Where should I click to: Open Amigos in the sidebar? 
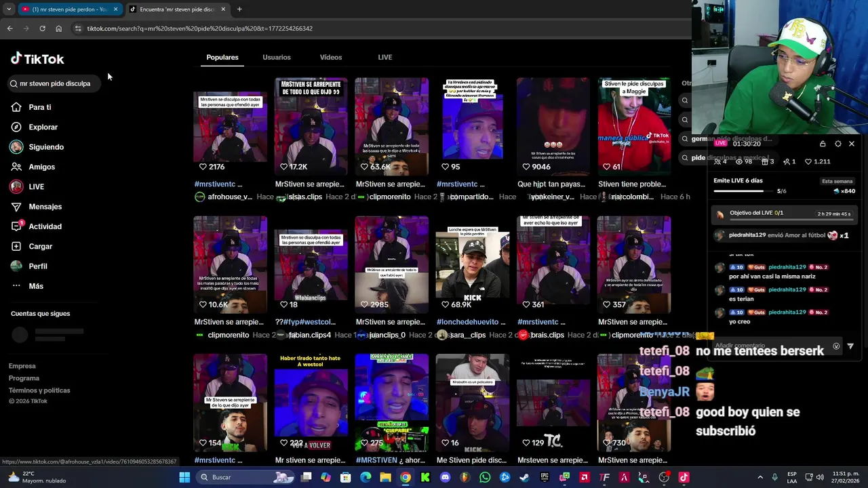coord(33,167)
